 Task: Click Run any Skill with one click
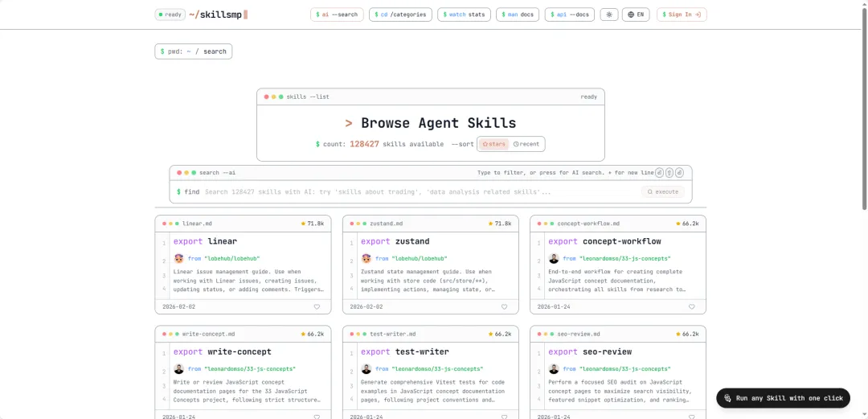[x=784, y=398]
